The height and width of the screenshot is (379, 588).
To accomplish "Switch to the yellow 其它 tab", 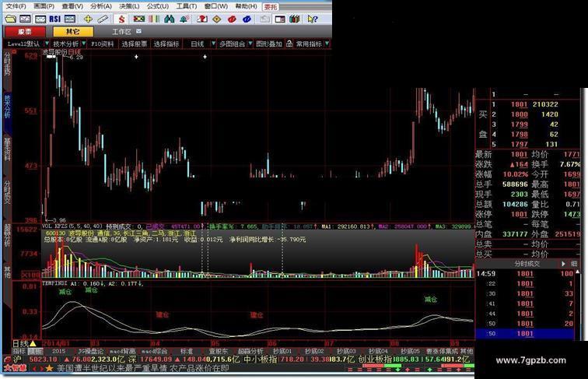I will [73, 32].
